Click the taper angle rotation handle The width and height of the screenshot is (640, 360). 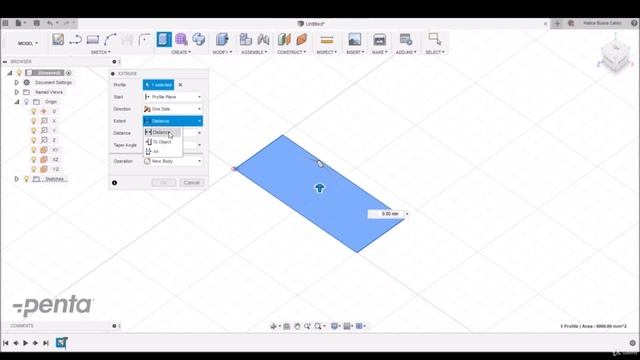click(x=320, y=164)
